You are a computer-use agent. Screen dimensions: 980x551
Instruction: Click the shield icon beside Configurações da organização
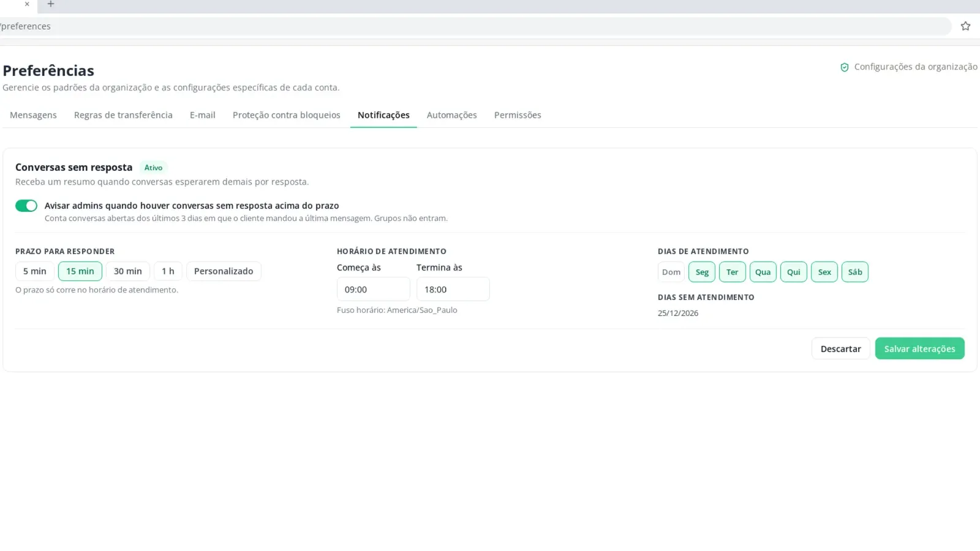(845, 67)
